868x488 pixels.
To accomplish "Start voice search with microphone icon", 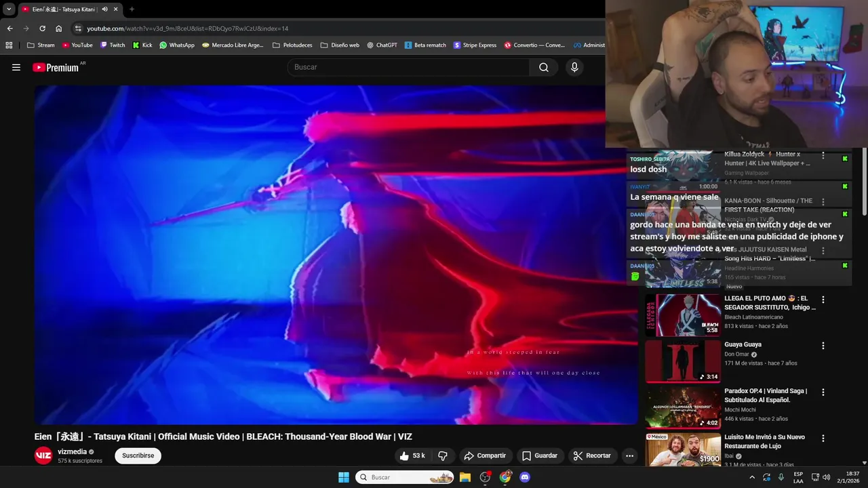I will coord(574,67).
